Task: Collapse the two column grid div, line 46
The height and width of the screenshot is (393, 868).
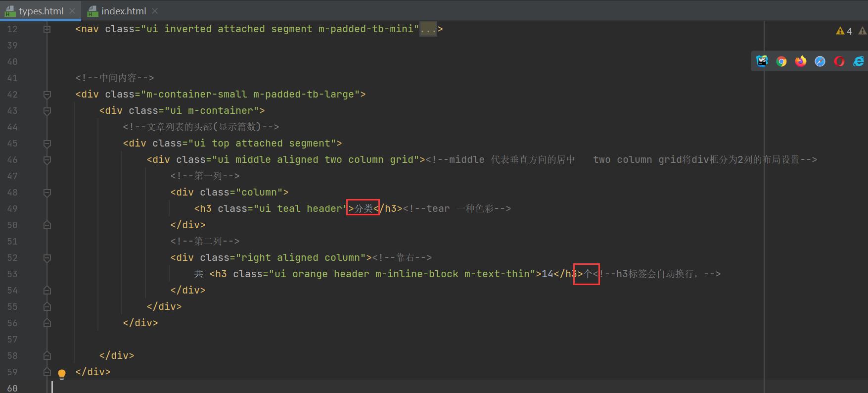Action: [47, 160]
